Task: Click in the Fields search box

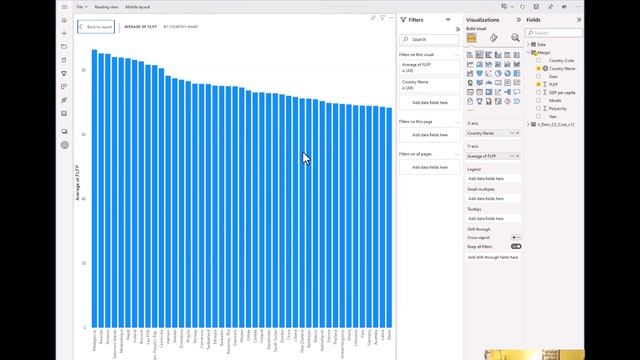Action: point(554,33)
